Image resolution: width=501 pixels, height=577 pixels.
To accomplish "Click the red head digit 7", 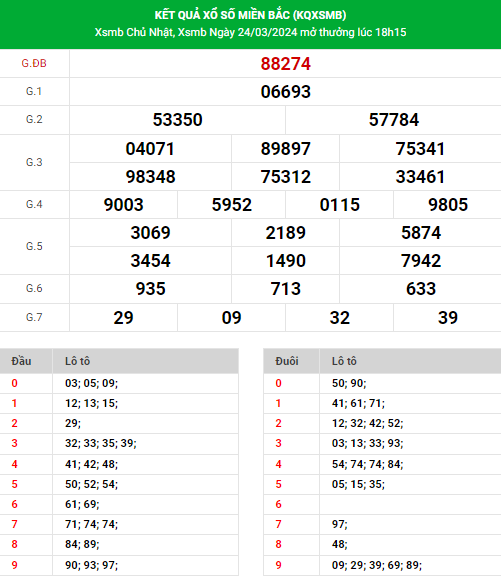I will pos(14,524).
